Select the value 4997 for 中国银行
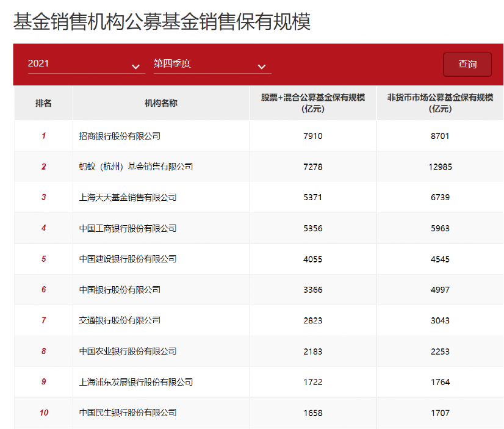Viewport: 504px width, 429px height. [440, 290]
